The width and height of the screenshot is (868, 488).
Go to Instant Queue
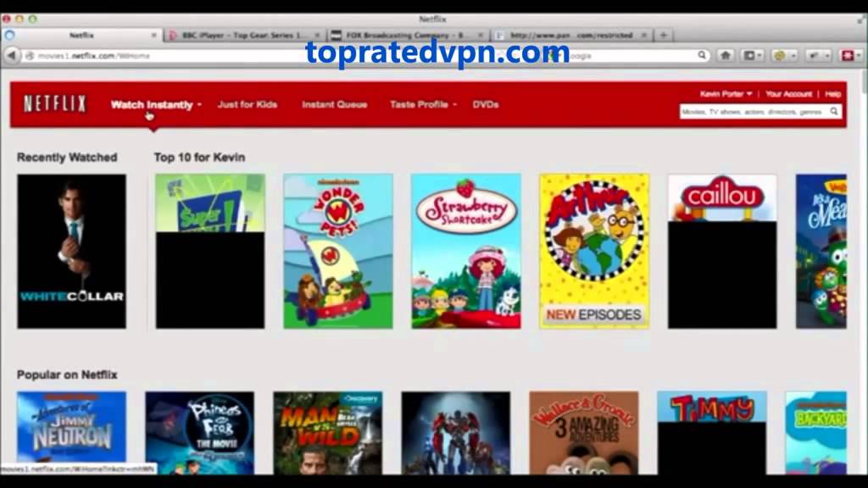(x=334, y=104)
